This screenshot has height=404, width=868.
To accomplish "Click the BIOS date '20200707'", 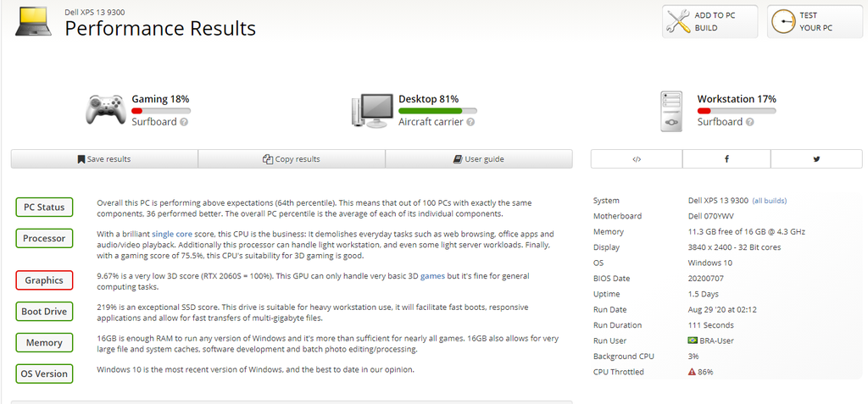I will click(706, 279).
